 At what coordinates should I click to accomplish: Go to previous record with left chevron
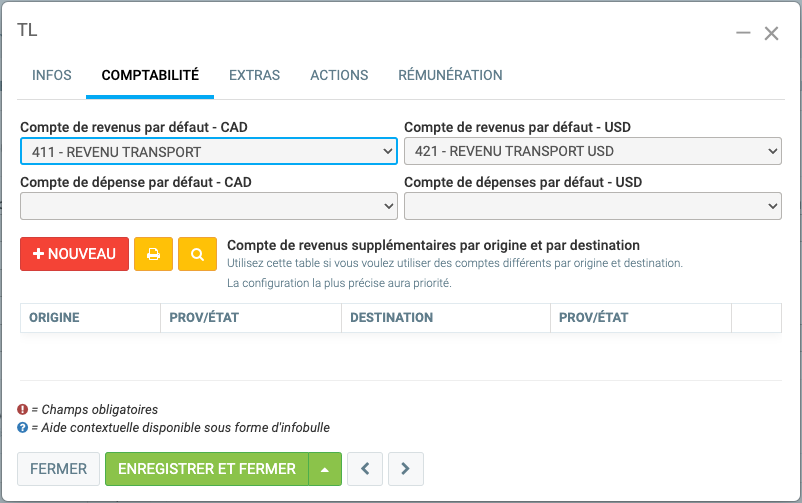[x=365, y=468]
